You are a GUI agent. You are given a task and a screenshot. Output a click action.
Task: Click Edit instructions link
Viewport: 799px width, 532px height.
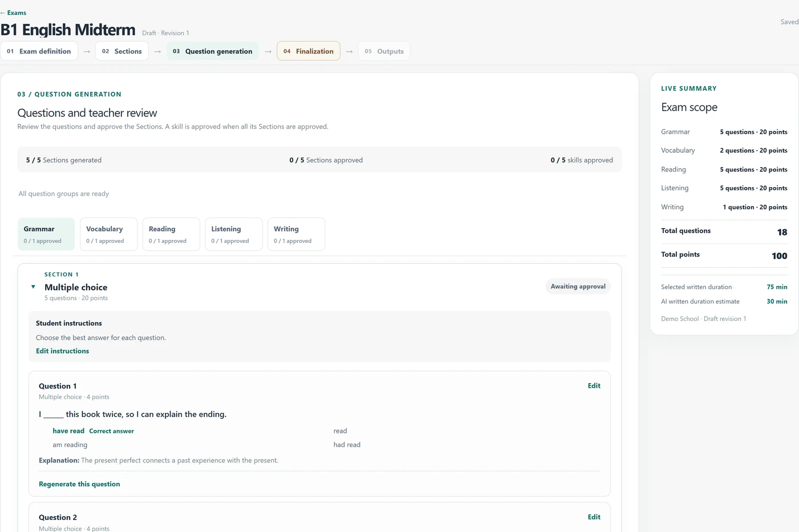[x=62, y=351]
